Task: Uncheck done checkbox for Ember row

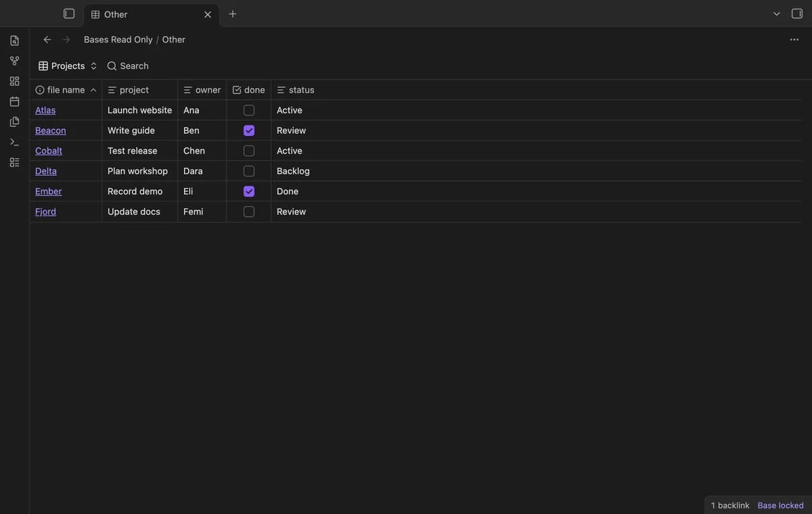Action: [249, 191]
